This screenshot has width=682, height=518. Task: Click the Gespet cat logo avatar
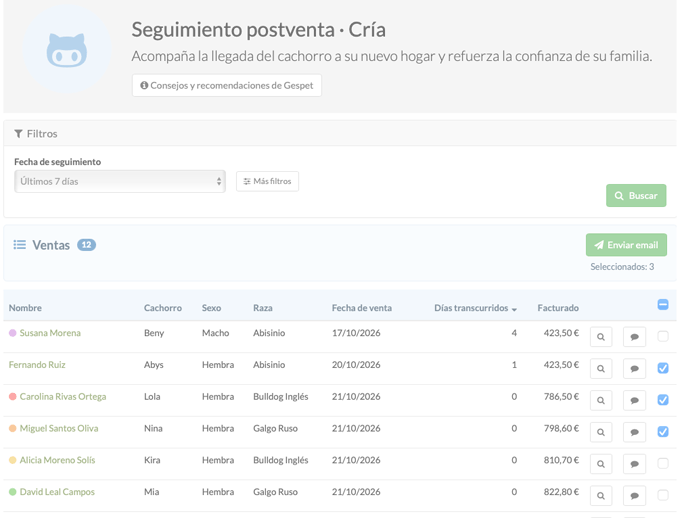pos(67,50)
